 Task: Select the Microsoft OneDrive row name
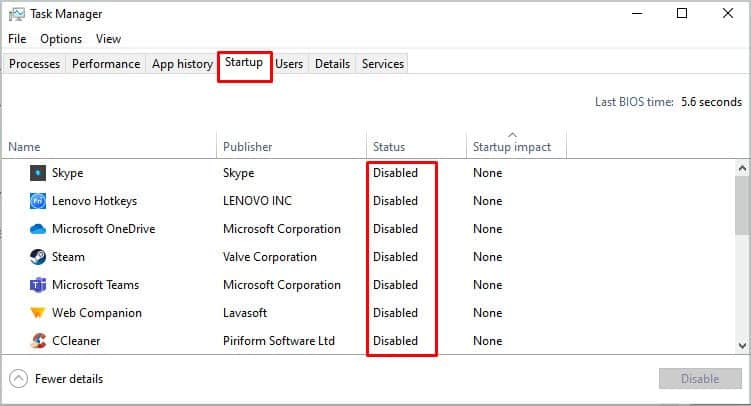103,229
